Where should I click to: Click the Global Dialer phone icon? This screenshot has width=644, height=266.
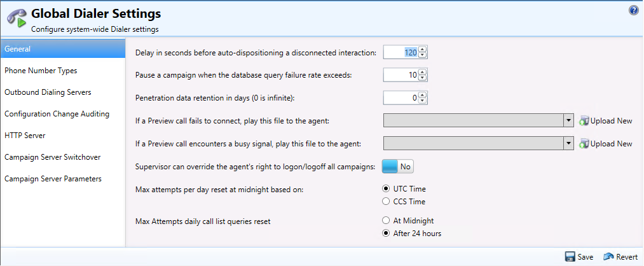[16, 18]
